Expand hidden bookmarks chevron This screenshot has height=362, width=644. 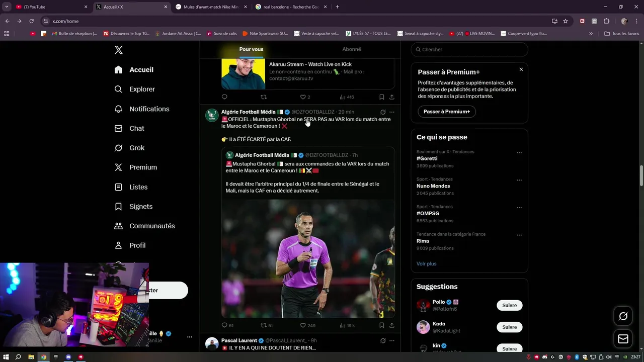(591, 33)
